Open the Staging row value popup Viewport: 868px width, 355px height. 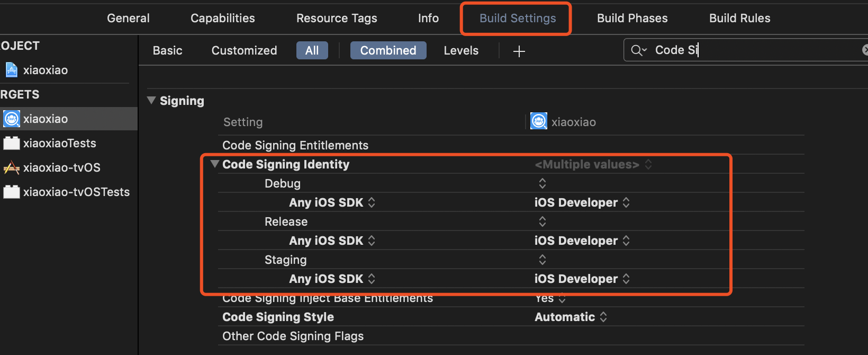point(542,260)
